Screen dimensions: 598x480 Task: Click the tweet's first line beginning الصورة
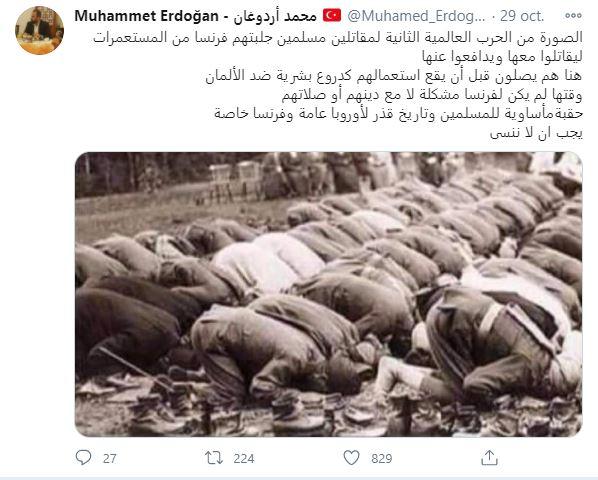click(338, 38)
